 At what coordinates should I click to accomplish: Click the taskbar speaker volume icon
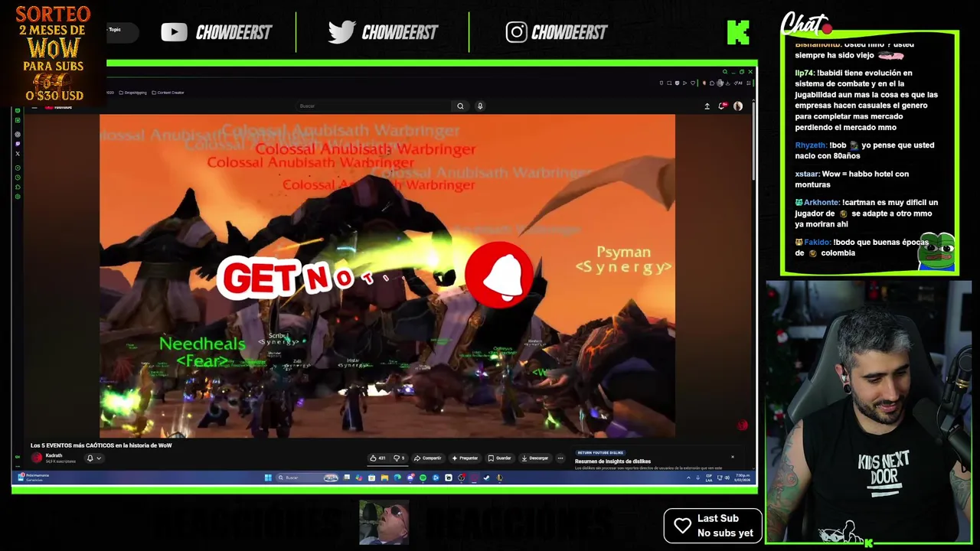coord(726,478)
